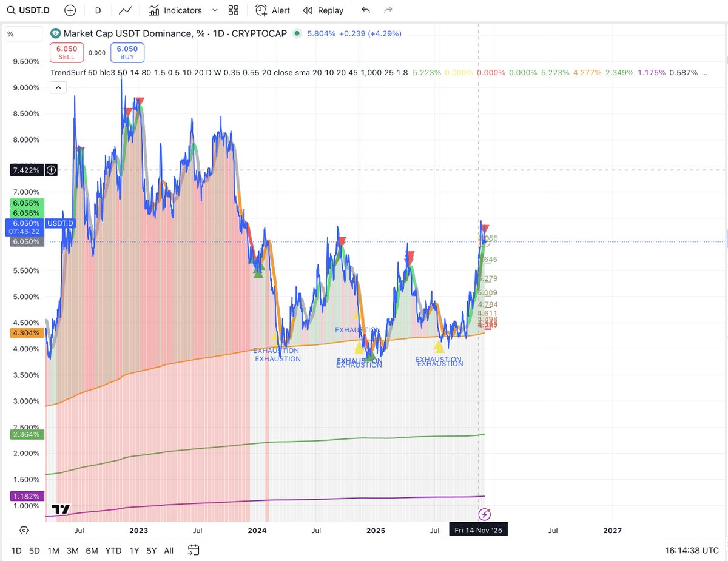
Task: Click the 6.050 SELL button
Action: tap(66, 53)
